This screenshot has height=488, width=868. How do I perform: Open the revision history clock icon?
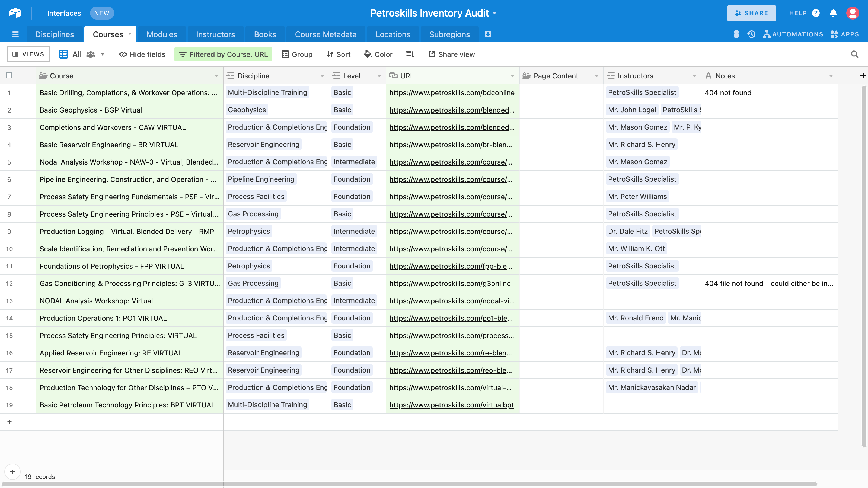[x=751, y=34]
